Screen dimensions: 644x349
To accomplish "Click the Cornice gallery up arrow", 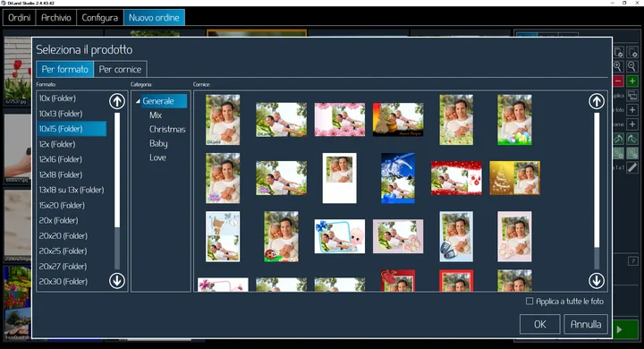I will point(597,101).
